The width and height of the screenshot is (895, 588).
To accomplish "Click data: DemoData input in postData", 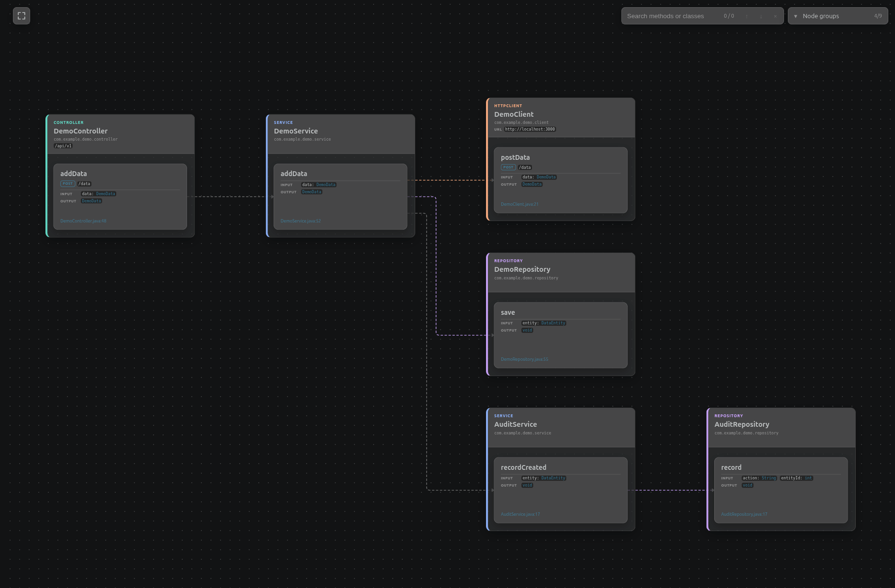I will (539, 177).
